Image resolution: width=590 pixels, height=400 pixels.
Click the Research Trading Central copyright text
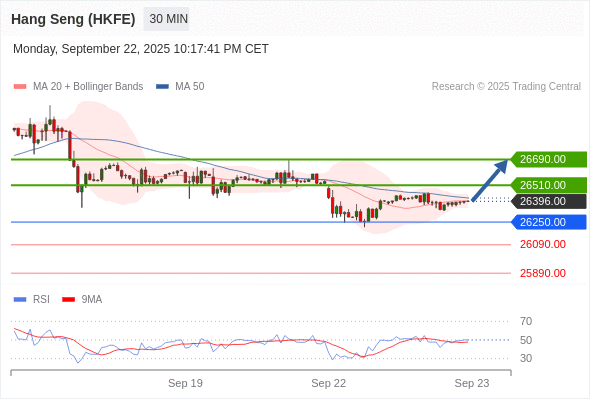(506, 87)
